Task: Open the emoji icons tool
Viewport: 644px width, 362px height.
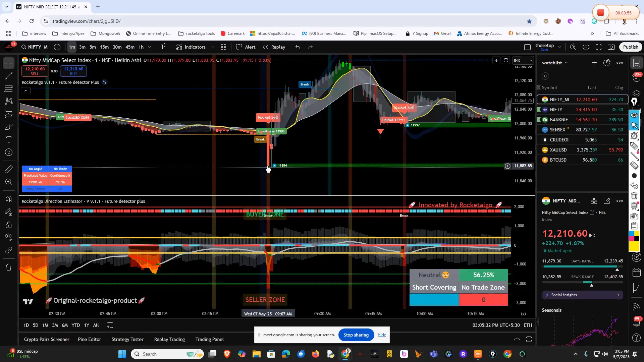Action: 9,153
